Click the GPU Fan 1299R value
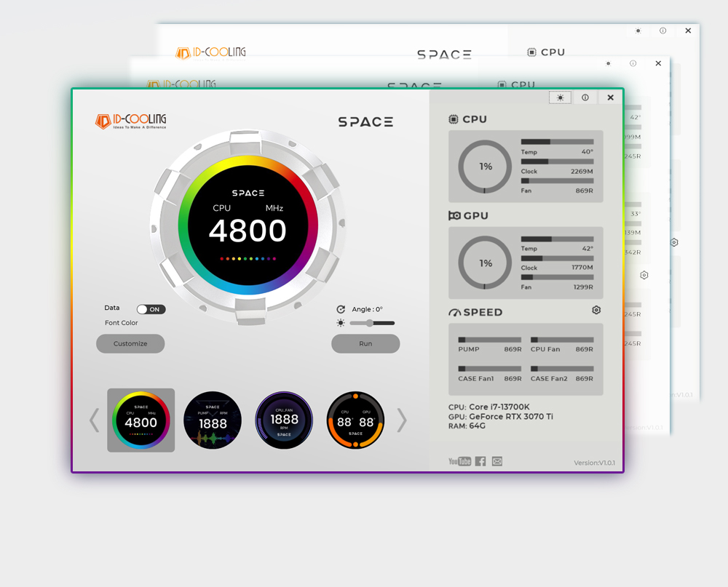The height and width of the screenshot is (587, 728). [x=583, y=287]
